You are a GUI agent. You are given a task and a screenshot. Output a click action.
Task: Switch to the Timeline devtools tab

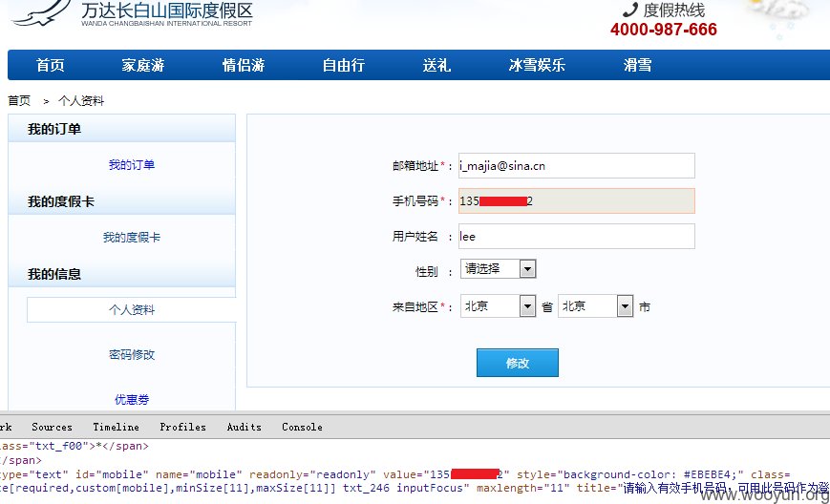[116, 427]
